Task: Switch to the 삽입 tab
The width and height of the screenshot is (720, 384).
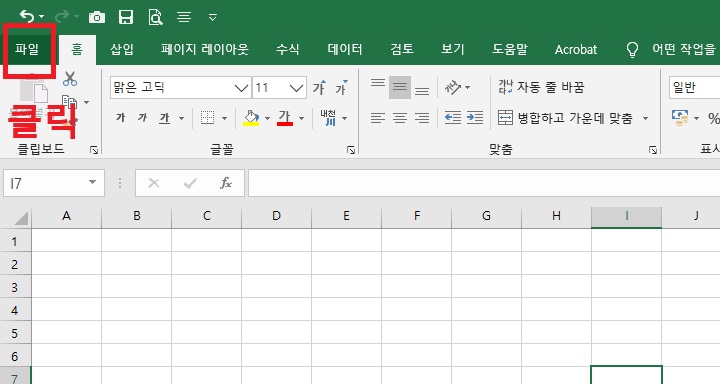Action: (122, 49)
